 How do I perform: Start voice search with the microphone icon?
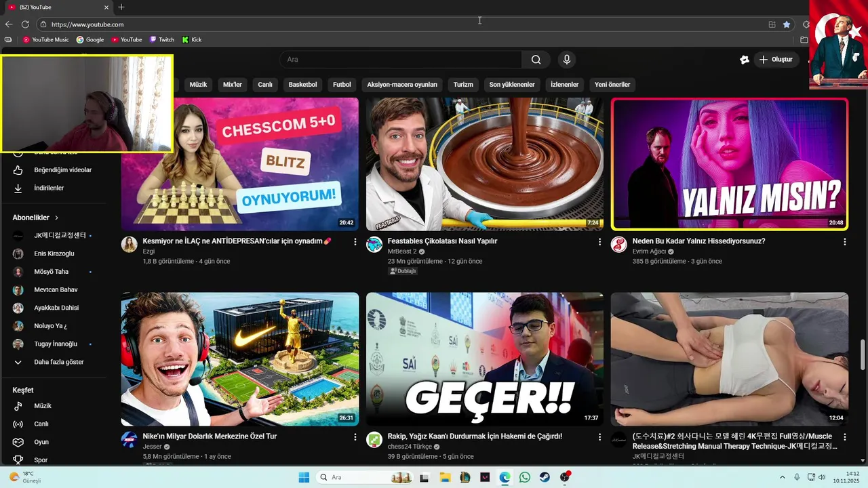pos(567,60)
